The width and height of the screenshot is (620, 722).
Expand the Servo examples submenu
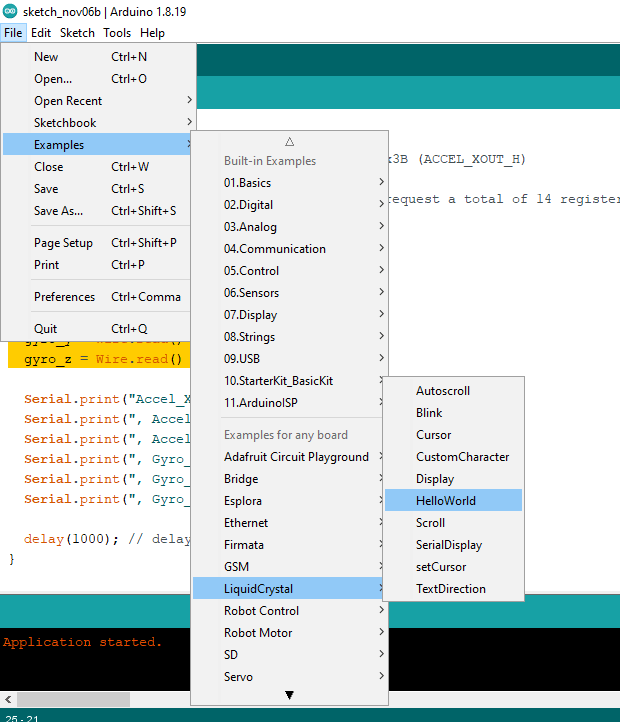tap(289, 677)
